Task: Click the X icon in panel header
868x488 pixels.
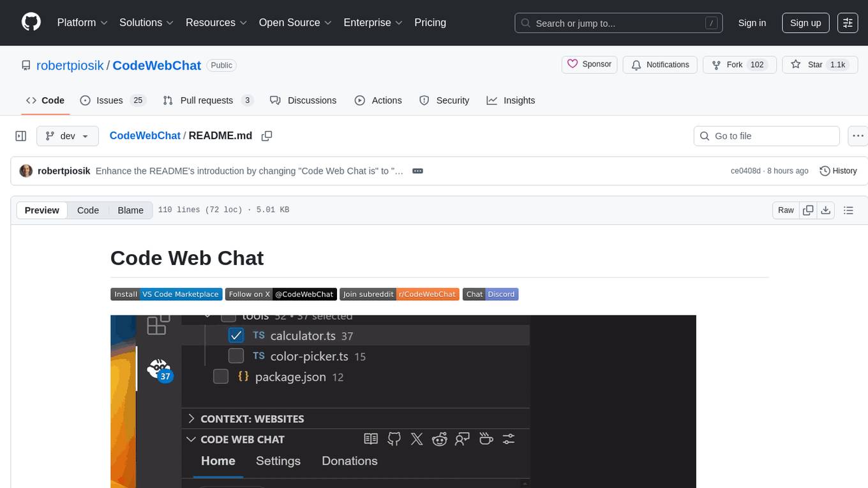Action: 417,439
